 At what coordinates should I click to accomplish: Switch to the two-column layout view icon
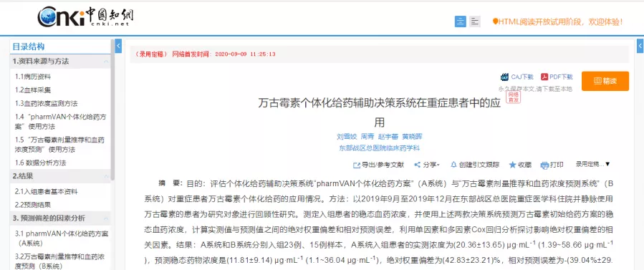tap(475, 21)
